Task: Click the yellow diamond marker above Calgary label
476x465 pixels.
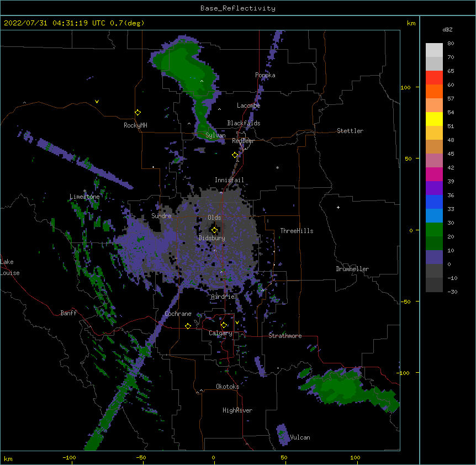Action: 224,325
